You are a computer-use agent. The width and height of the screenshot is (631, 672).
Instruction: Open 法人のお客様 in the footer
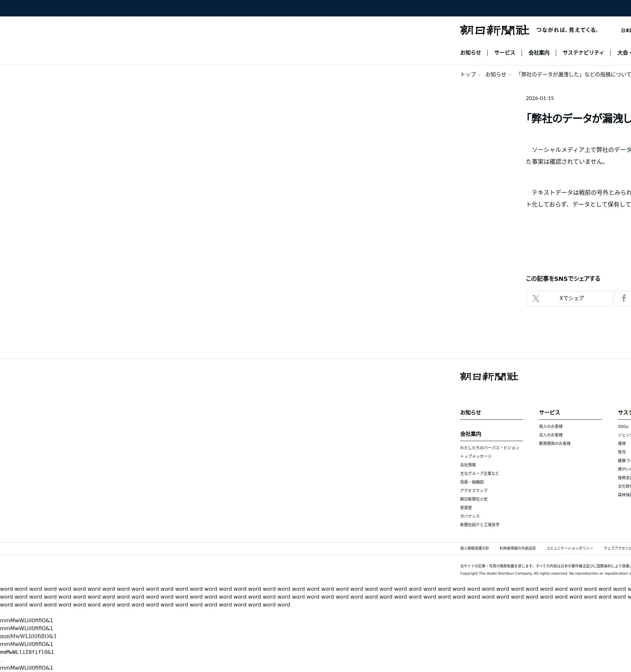pyautogui.click(x=550, y=435)
